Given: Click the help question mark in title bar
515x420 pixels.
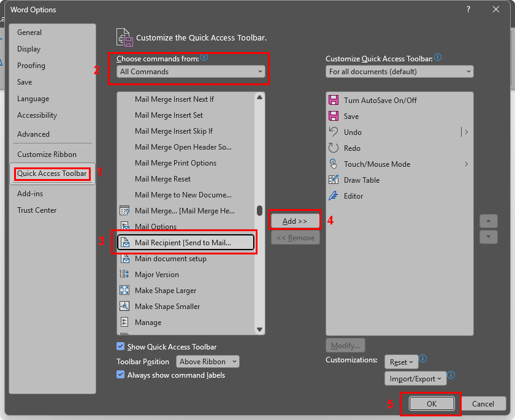Looking at the screenshot, I should [468, 9].
